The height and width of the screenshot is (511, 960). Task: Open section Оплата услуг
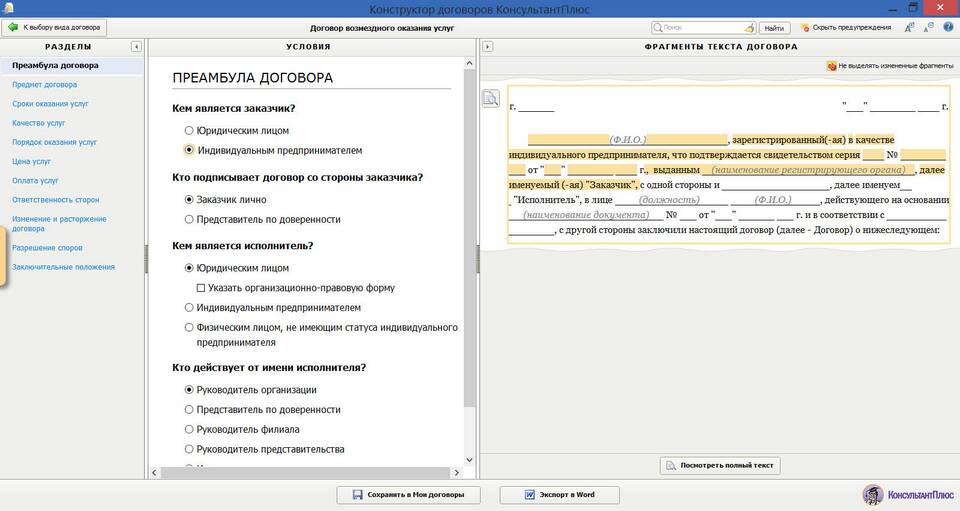coord(35,181)
